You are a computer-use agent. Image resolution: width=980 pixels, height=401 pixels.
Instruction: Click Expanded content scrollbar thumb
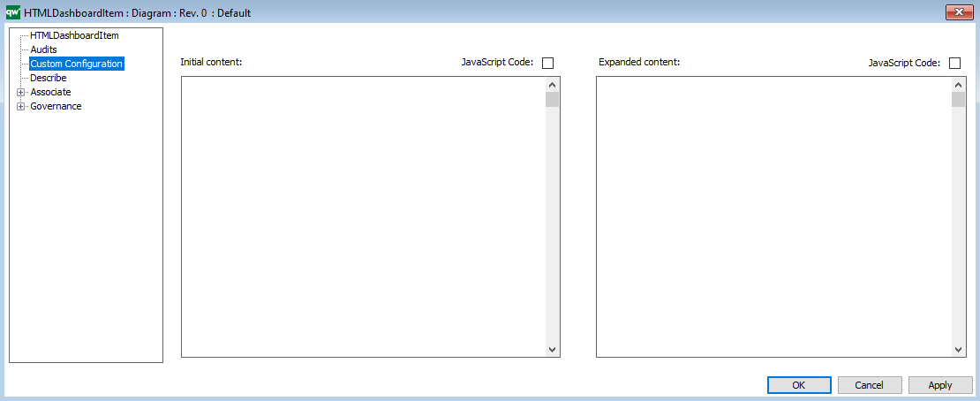[958, 100]
